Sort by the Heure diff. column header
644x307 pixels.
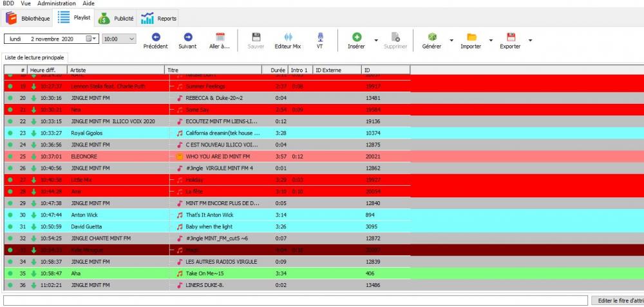(48, 70)
